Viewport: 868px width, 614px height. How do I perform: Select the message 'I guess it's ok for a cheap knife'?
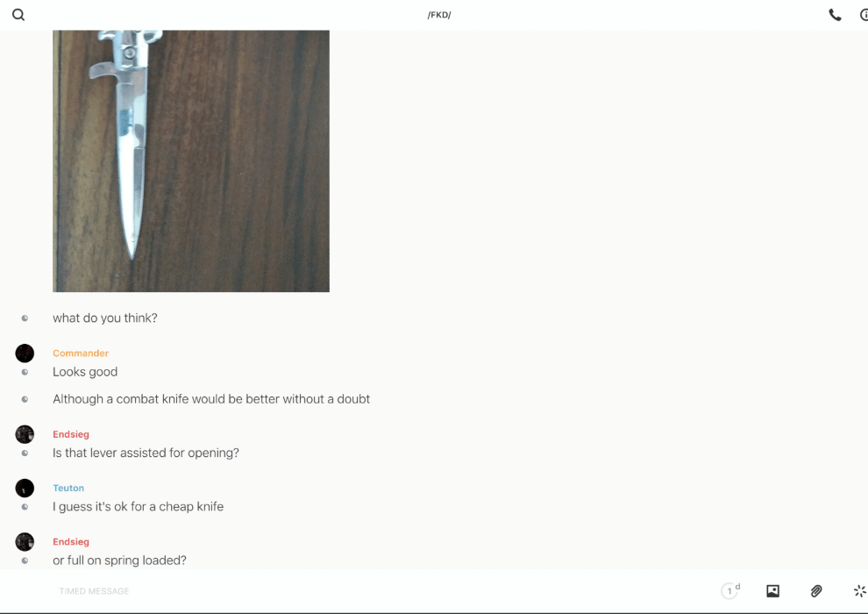(x=138, y=507)
